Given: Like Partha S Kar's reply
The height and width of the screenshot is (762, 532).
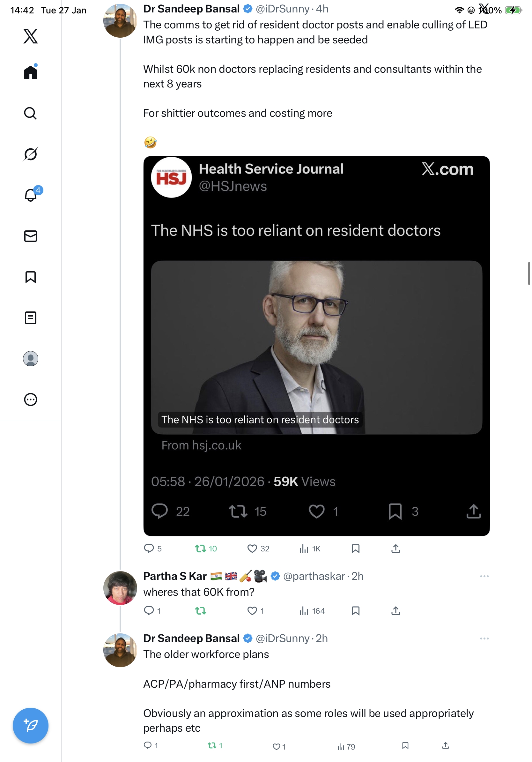Looking at the screenshot, I should [x=252, y=611].
